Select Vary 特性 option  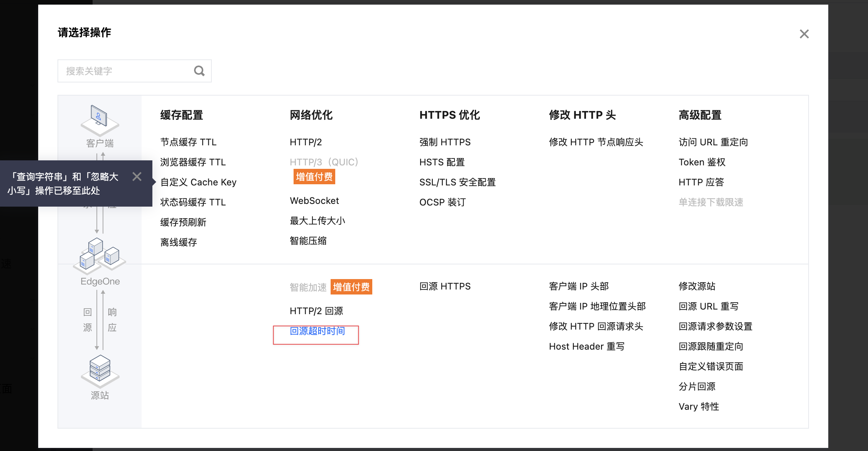(699, 407)
